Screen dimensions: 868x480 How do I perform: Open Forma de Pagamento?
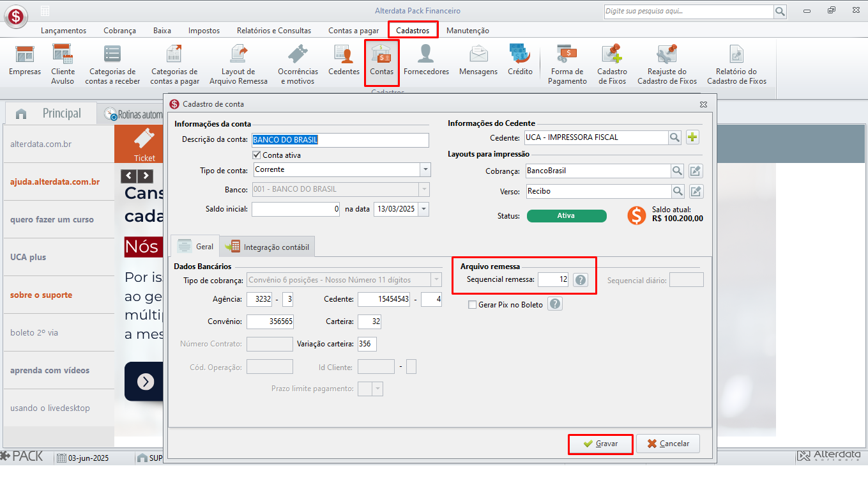pyautogui.click(x=567, y=64)
